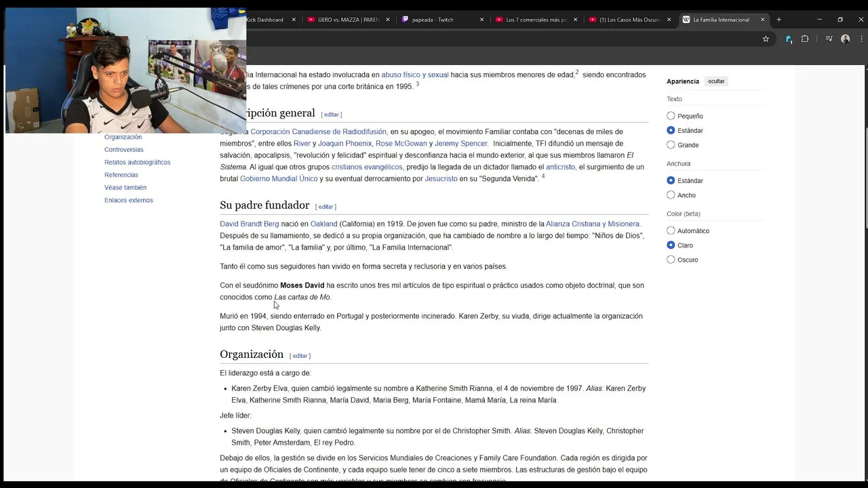Image resolution: width=868 pixels, height=488 pixels.
Task: Close the La Familia Internacional tab
Action: point(762,20)
